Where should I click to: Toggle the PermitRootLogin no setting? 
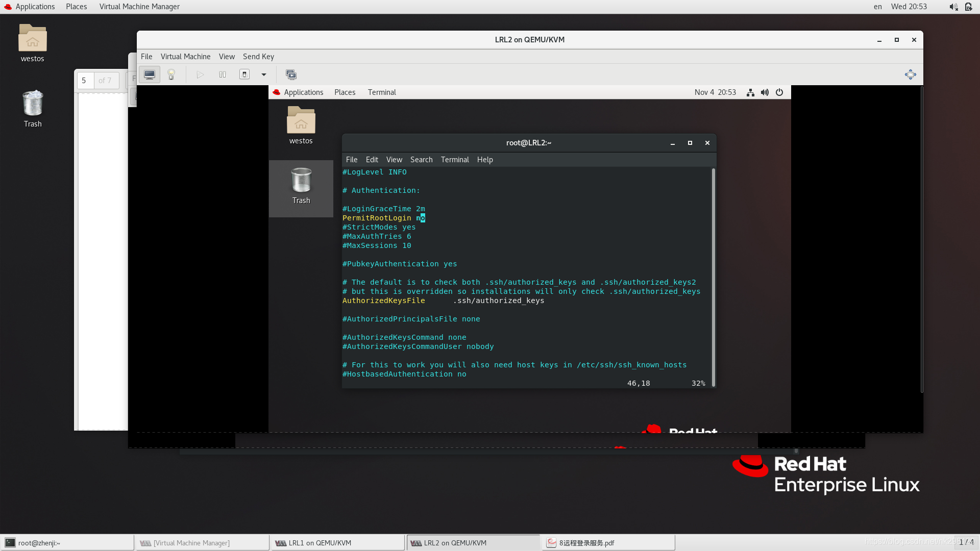384,217
